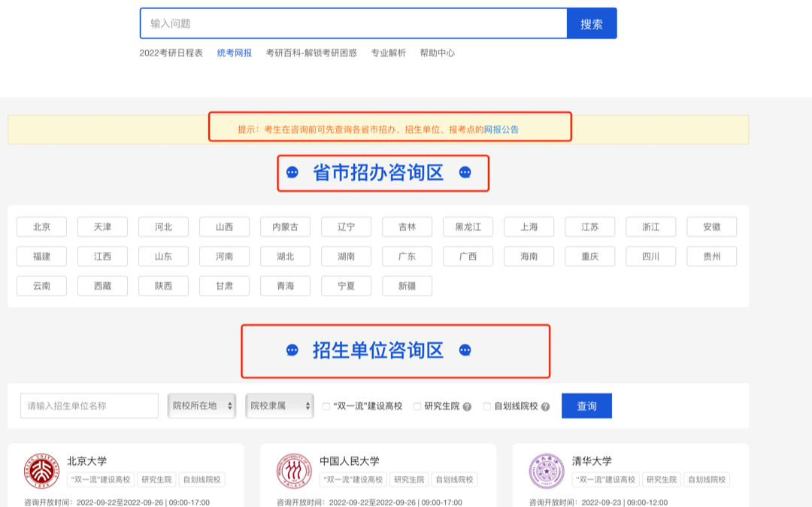
Task: Pick the 黑龙江 province button
Action: click(468, 227)
